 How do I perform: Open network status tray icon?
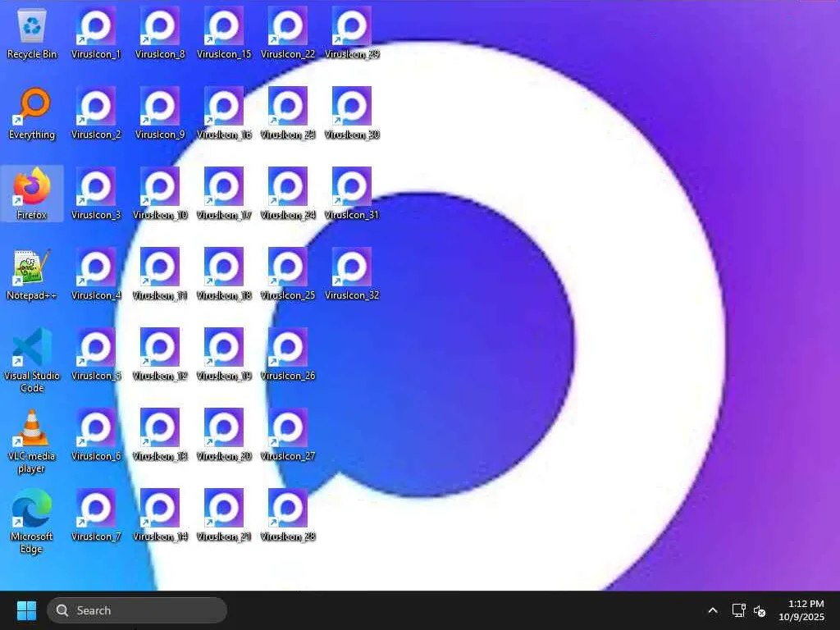click(739, 610)
